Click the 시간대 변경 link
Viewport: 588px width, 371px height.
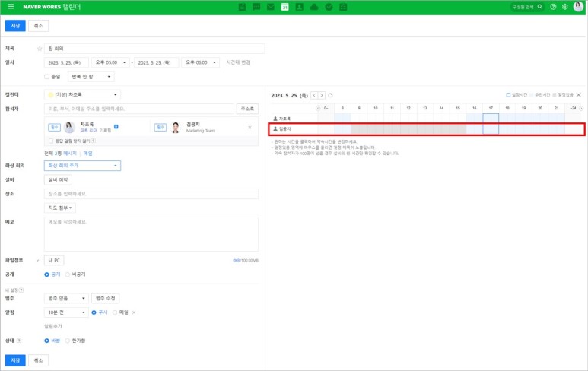(238, 62)
